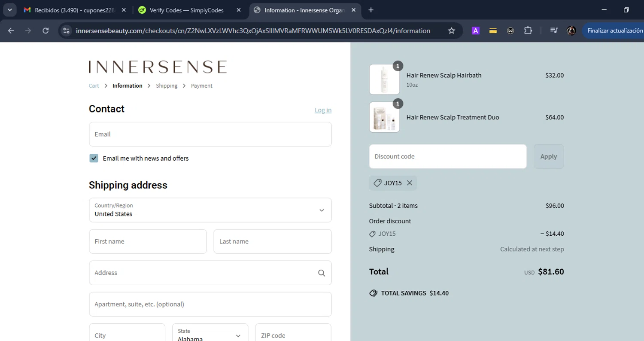The image size is (644, 341).
Task: Click the address bar URL
Action: [x=253, y=30]
